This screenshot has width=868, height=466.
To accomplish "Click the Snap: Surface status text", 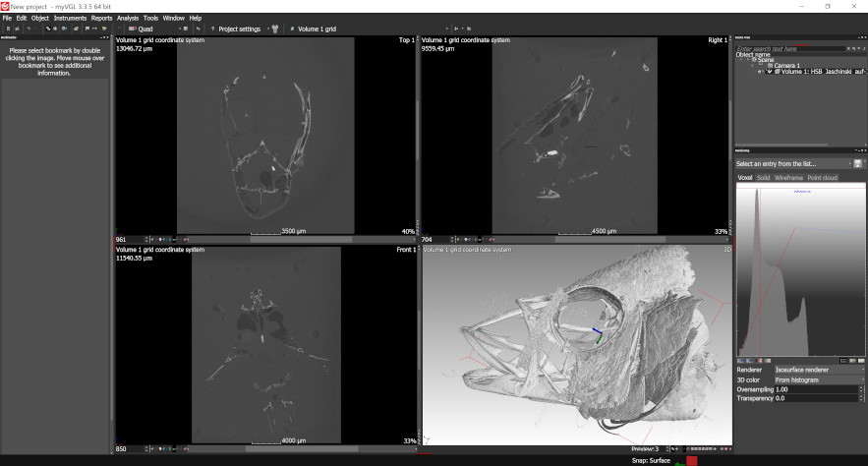I will tap(651, 460).
